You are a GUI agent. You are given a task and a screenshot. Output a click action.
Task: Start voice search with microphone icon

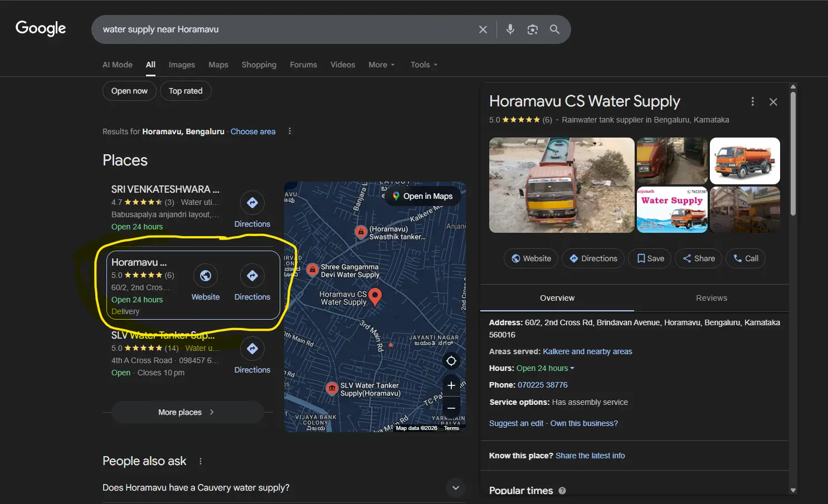[510, 30]
